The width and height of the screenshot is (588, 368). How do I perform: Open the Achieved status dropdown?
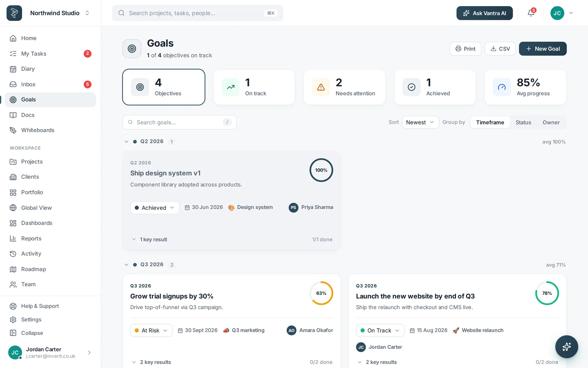point(155,208)
